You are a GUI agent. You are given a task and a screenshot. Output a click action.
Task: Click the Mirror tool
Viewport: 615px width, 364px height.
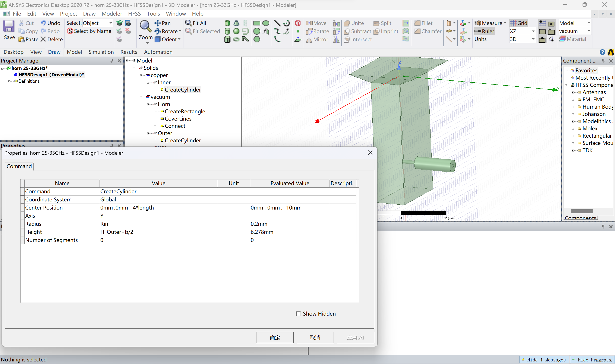pyautogui.click(x=317, y=39)
